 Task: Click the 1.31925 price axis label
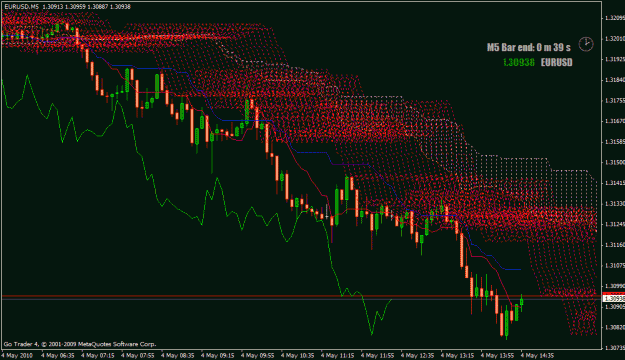point(615,59)
